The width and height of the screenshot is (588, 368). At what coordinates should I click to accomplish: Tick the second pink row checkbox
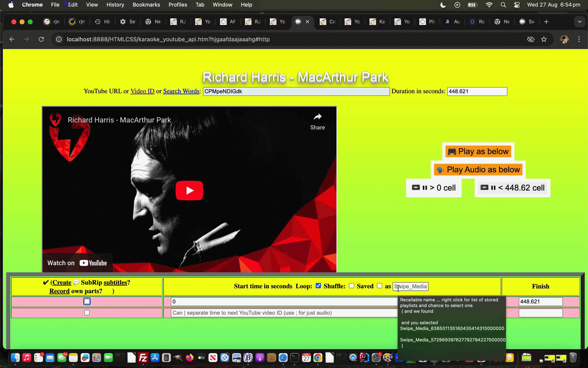coord(87,313)
